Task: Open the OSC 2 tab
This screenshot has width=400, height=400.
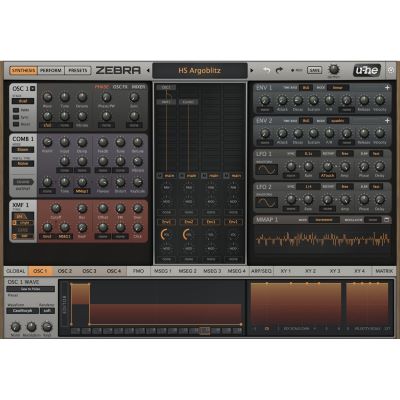Action: click(65, 271)
